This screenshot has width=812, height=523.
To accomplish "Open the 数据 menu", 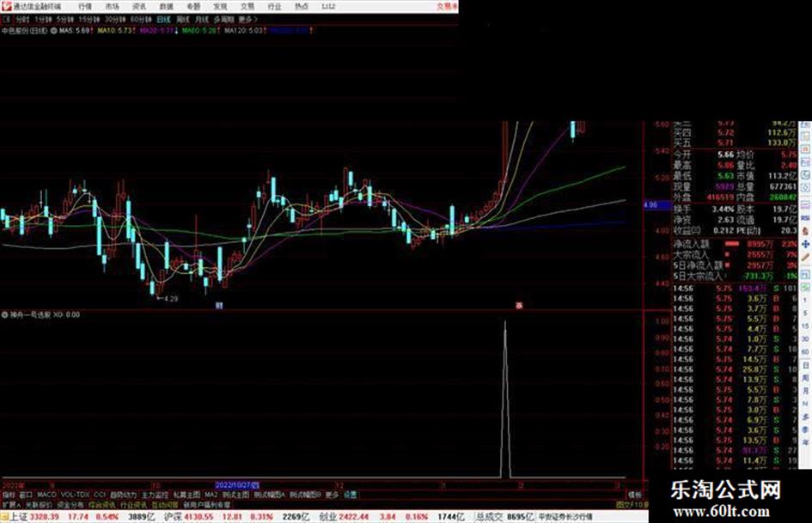I will [x=166, y=7].
